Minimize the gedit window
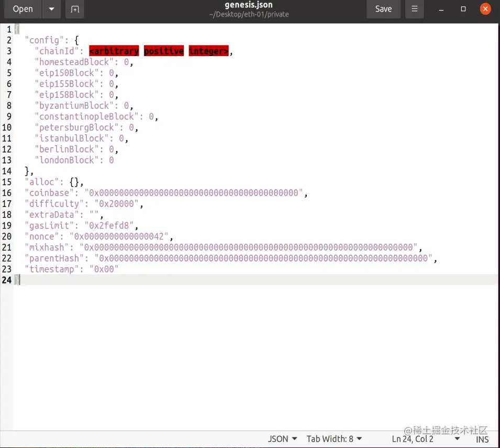The height and width of the screenshot is (448, 500). (x=441, y=9)
